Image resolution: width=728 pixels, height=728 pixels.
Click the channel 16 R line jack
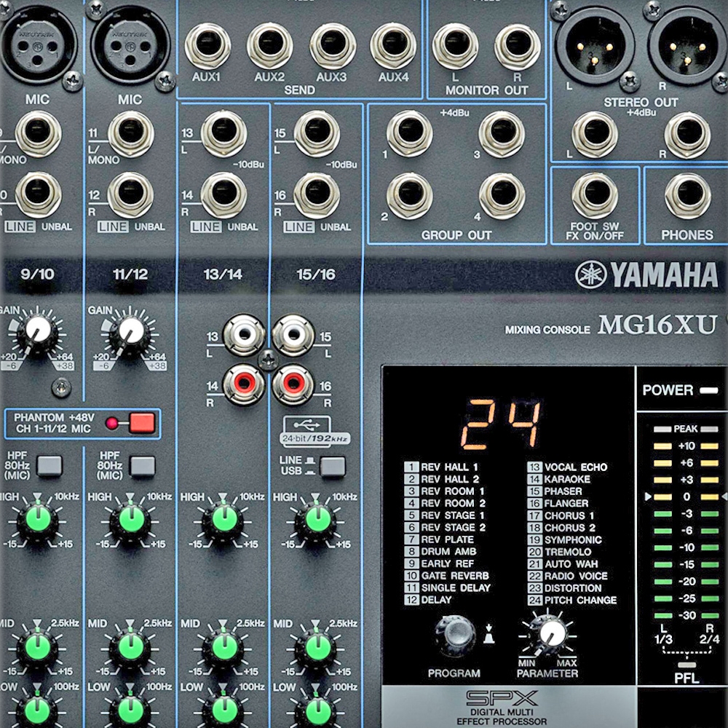(x=317, y=195)
